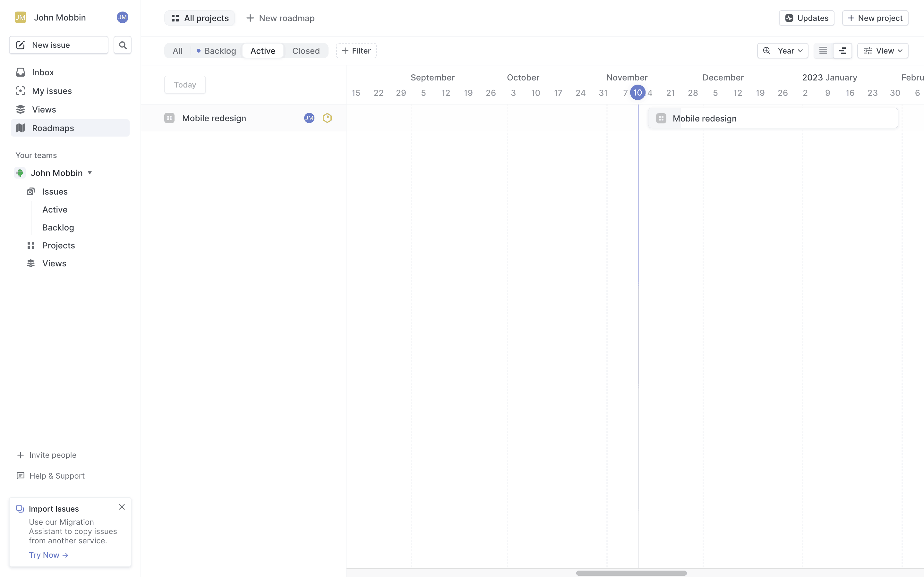Switch to list layout view
924x577 pixels.
click(823, 51)
